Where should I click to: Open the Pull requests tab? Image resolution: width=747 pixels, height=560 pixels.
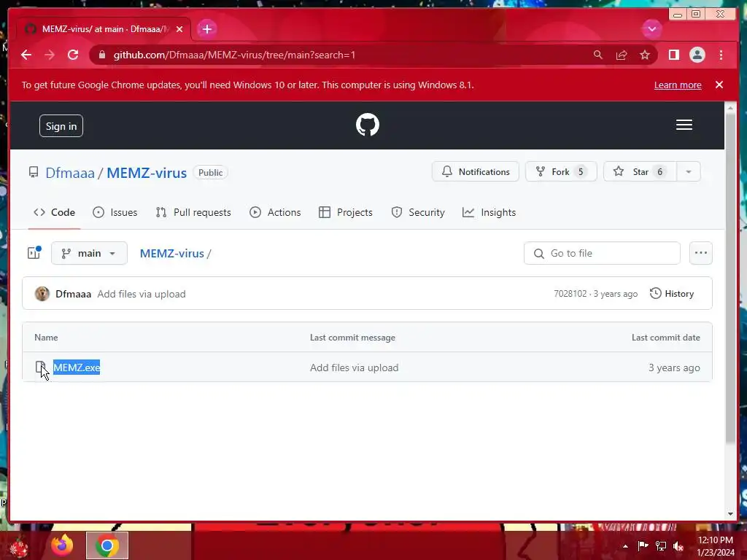click(193, 212)
